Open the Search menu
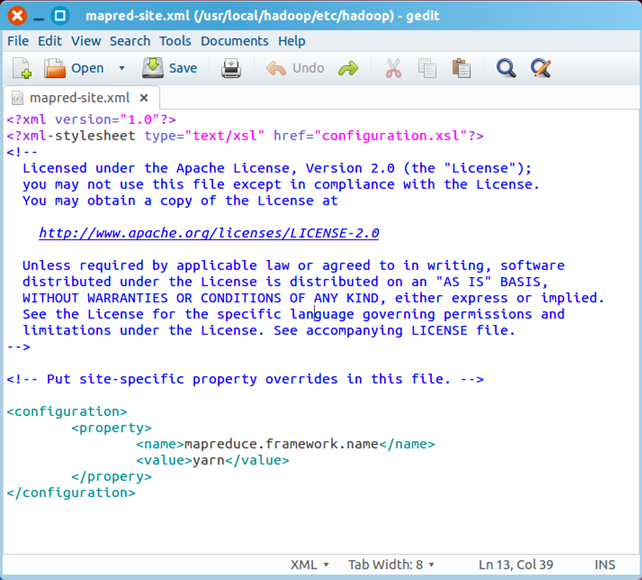This screenshot has width=642, height=580. [130, 41]
